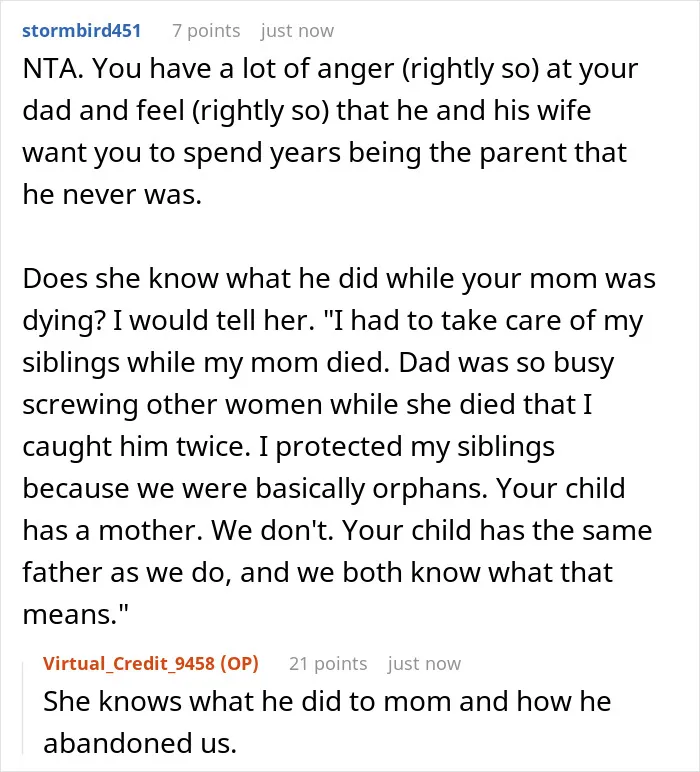Click the 21 points score
The image size is (700, 772).
328,664
